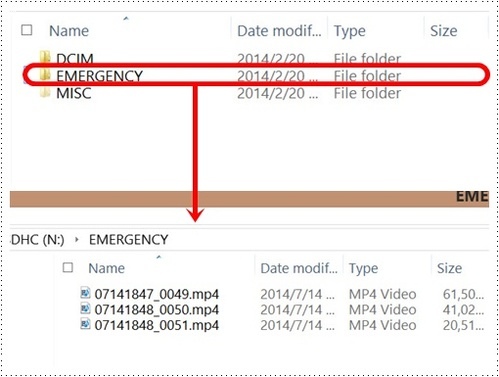Sort EMERGENCY list by Size column

[x=449, y=268]
